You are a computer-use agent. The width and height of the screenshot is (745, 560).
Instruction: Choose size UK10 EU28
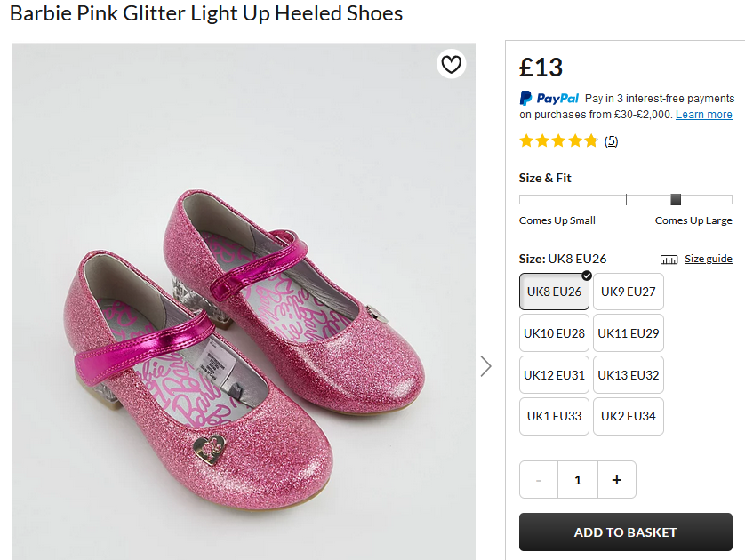(554, 333)
